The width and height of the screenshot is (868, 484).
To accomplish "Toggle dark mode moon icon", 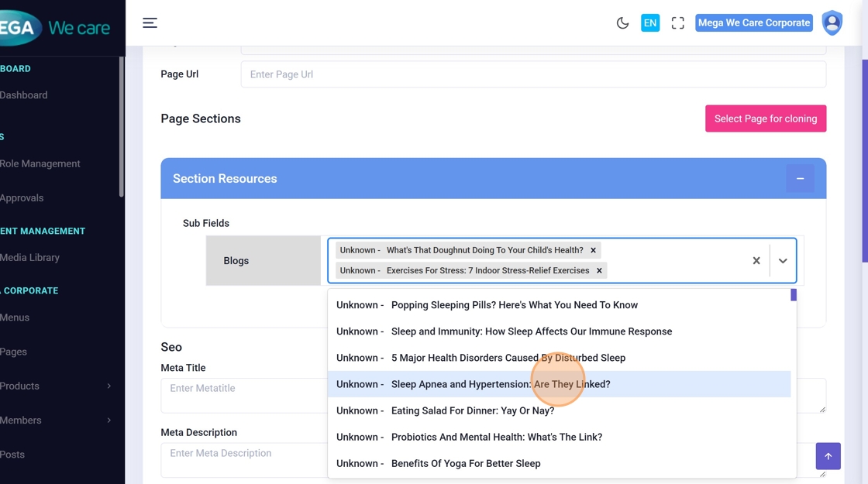I will coord(622,23).
